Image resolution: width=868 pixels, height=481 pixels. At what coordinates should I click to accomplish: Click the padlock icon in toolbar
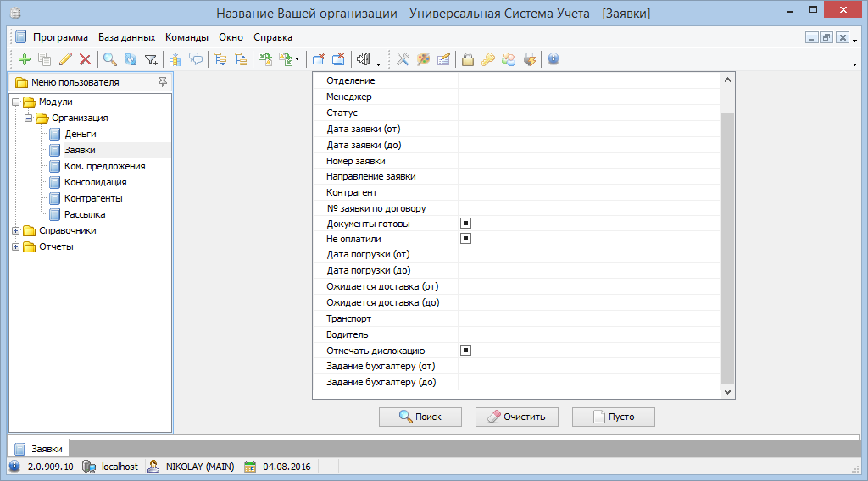coord(467,59)
